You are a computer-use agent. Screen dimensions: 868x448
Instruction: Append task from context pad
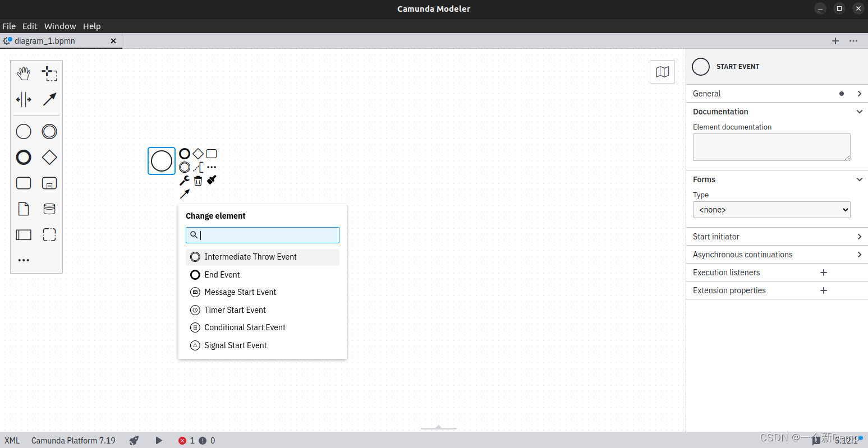pyautogui.click(x=212, y=154)
